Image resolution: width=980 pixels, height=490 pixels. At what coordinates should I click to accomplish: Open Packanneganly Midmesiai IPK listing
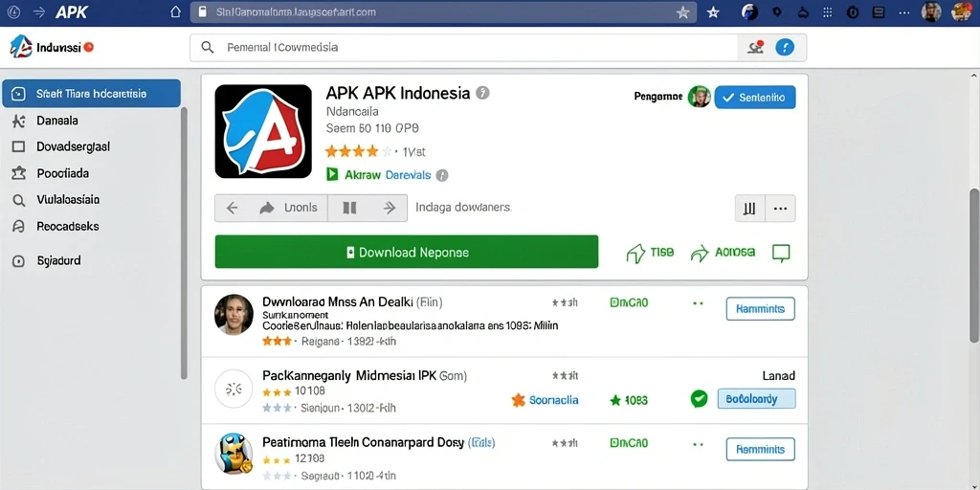[x=365, y=375]
